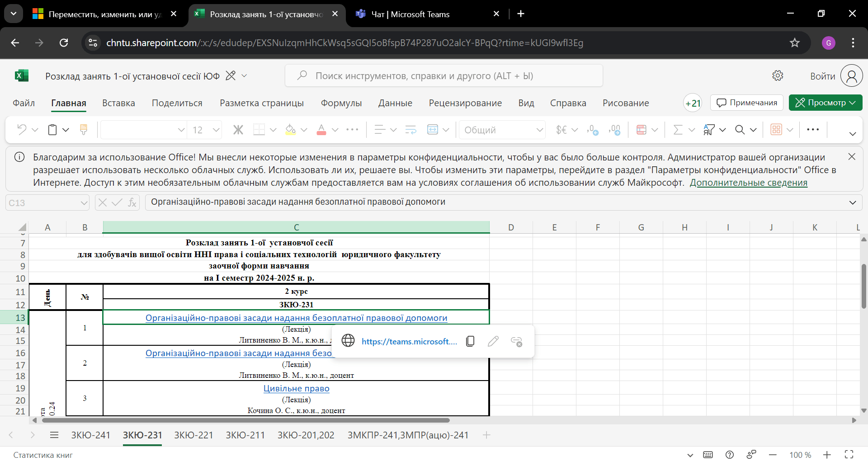Toggle full screen view icon
Image resolution: width=868 pixels, height=461 pixels.
(x=849, y=455)
